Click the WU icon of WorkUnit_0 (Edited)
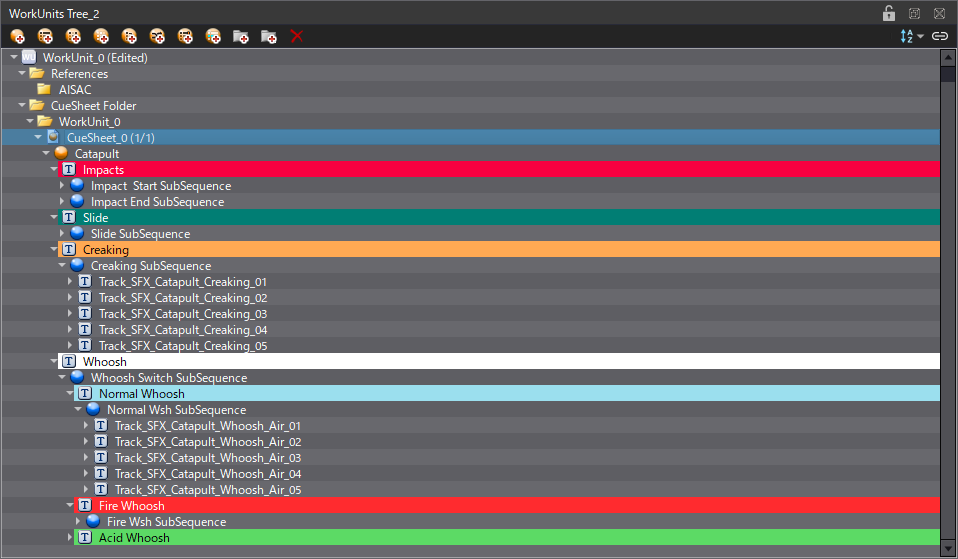Screen dimensions: 958x559 [29, 57]
